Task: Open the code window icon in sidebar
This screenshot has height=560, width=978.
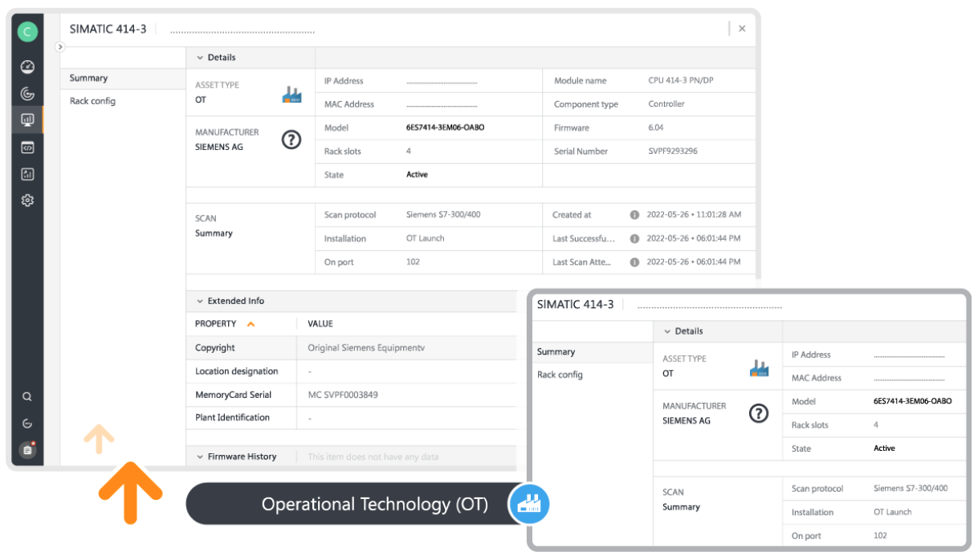Action: point(27,148)
